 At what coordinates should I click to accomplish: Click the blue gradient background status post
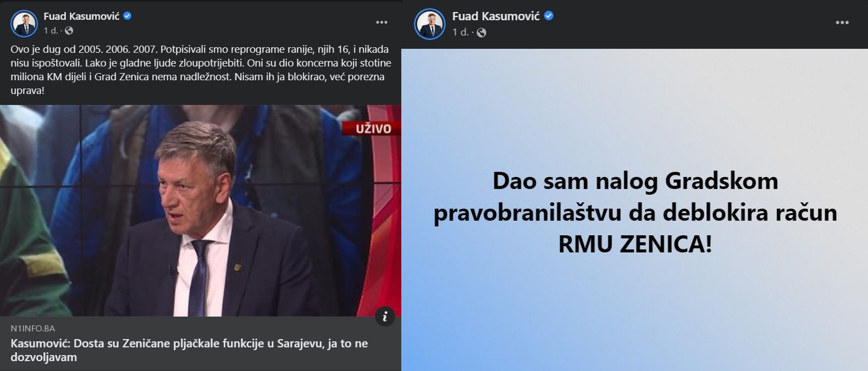point(634,209)
